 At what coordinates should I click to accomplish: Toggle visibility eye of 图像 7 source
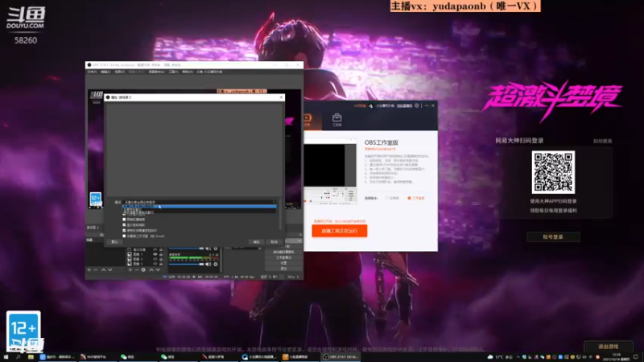155,254
